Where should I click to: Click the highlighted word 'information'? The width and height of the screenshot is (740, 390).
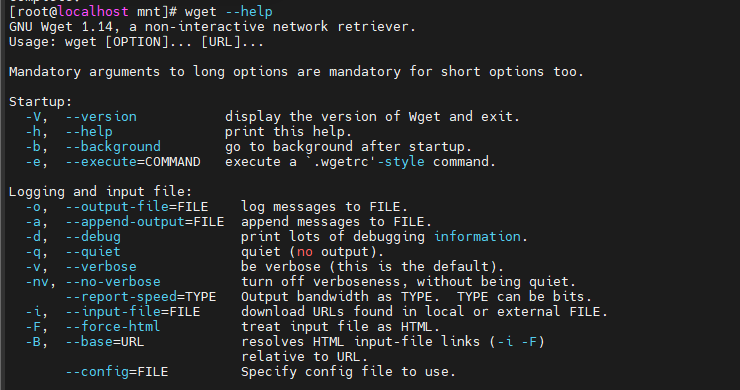coord(477,237)
